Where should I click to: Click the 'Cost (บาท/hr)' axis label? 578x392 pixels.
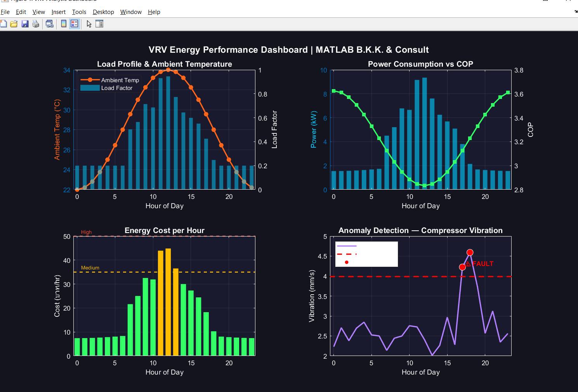click(57, 296)
